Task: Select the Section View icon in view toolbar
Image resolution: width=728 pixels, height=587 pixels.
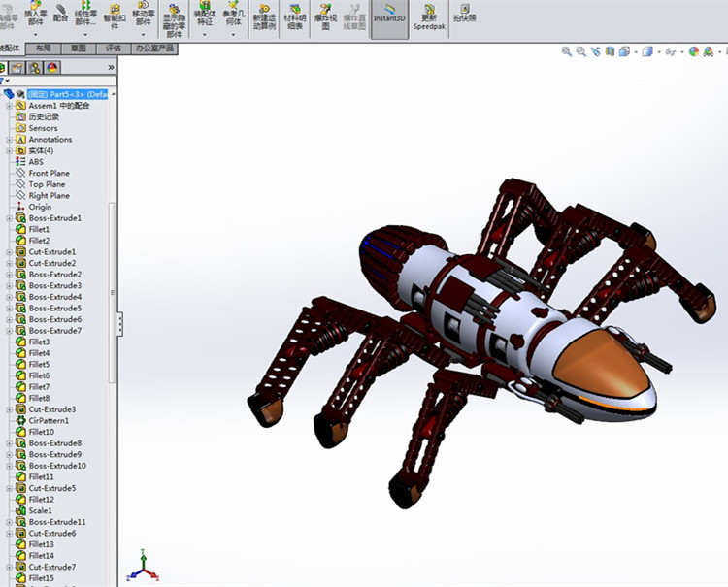Action: click(612, 51)
